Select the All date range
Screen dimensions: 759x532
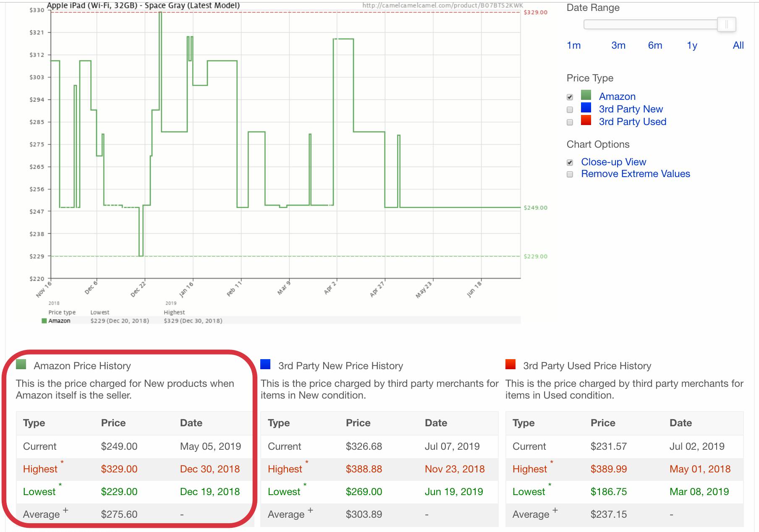(x=738, y=45)
